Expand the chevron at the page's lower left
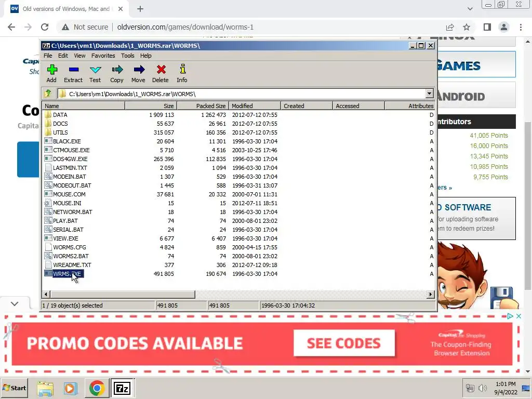 (x=15, y=303)
